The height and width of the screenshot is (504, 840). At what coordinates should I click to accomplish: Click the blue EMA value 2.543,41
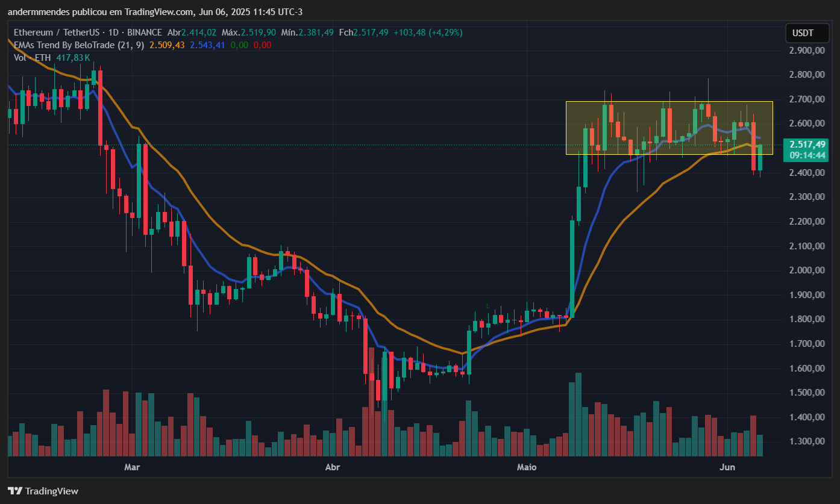pos(207,45)
